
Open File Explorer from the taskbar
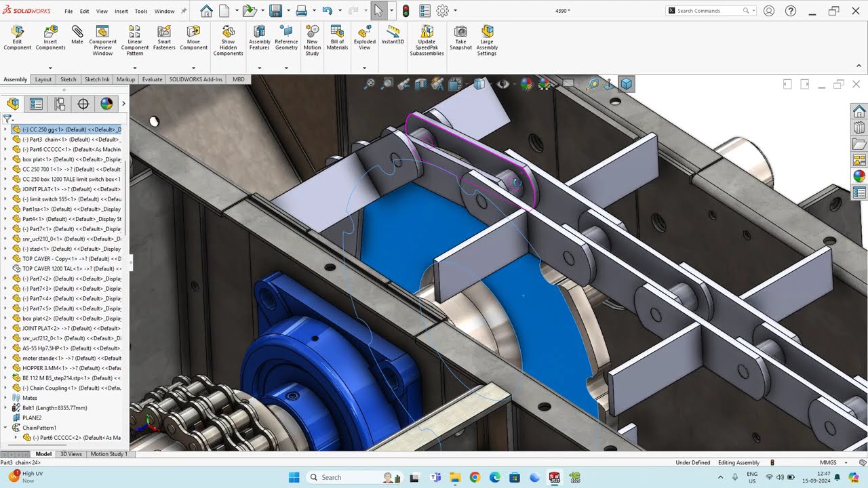tap(454, 477)
